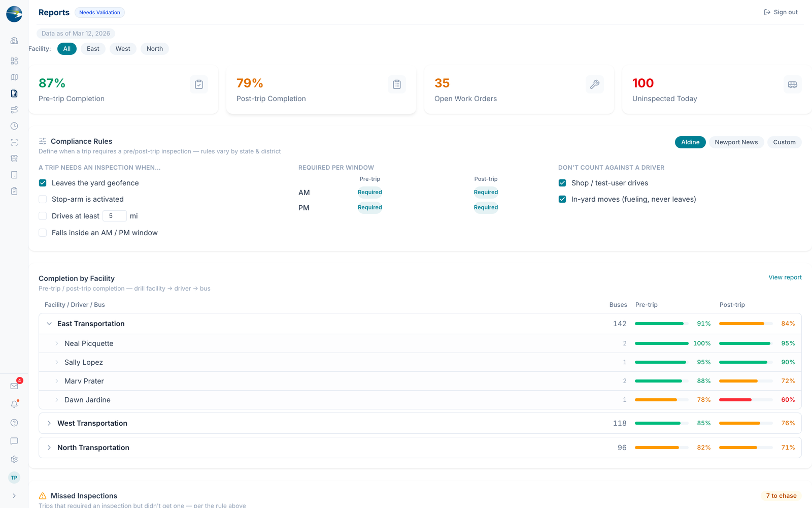This screenshot has height=508, width=812.
Task: Select the Aldine rules preset
Action: 690,142
